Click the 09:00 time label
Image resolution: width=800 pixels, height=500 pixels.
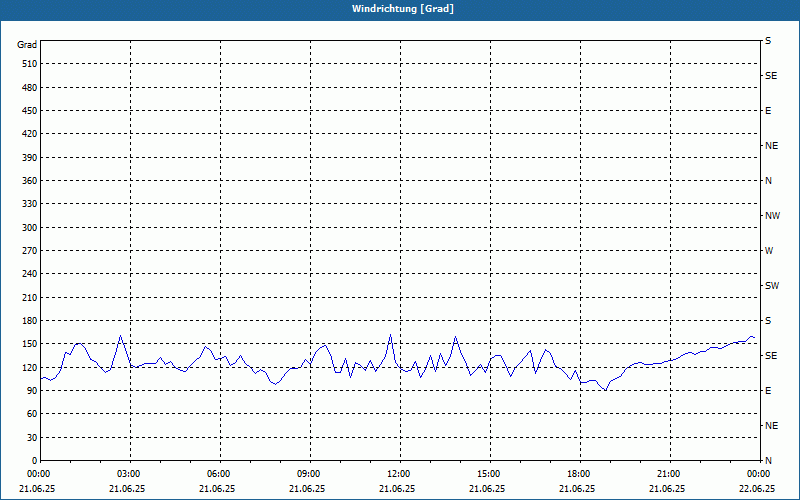(307, 474)
